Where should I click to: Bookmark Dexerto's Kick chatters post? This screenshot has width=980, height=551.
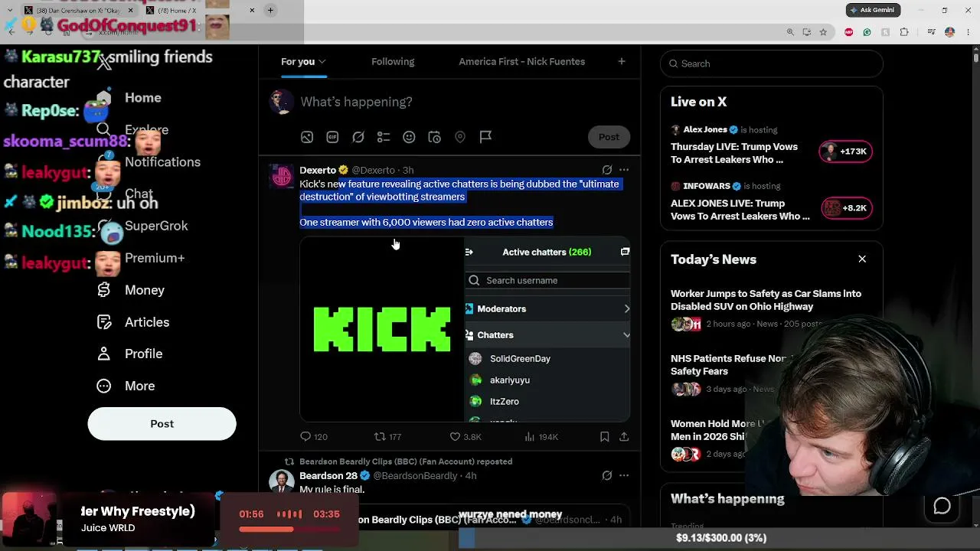[x=604, y=437]
